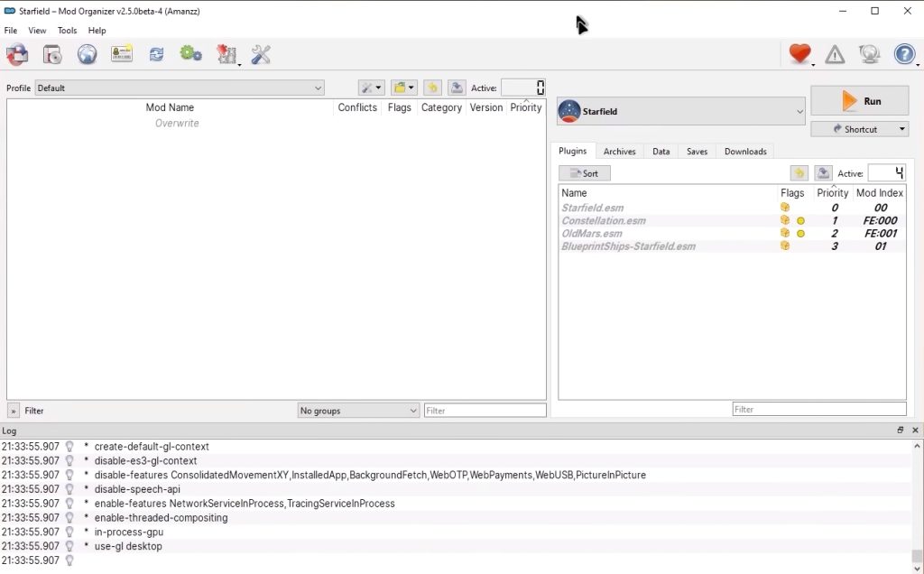Open help with the question mark icon
The height and width of the screenshot is (574, 924).
(x=903, y=54)
